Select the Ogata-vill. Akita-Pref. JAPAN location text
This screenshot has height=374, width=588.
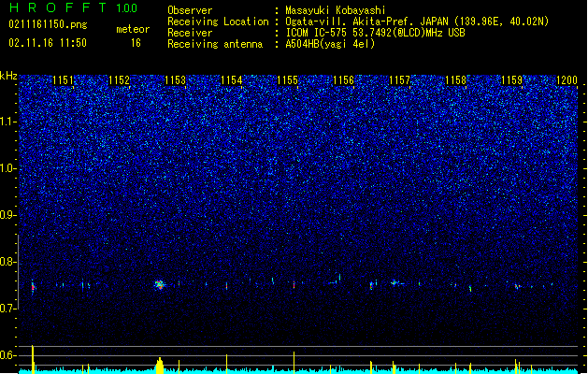pyautogui.click(x=417, y=22)
